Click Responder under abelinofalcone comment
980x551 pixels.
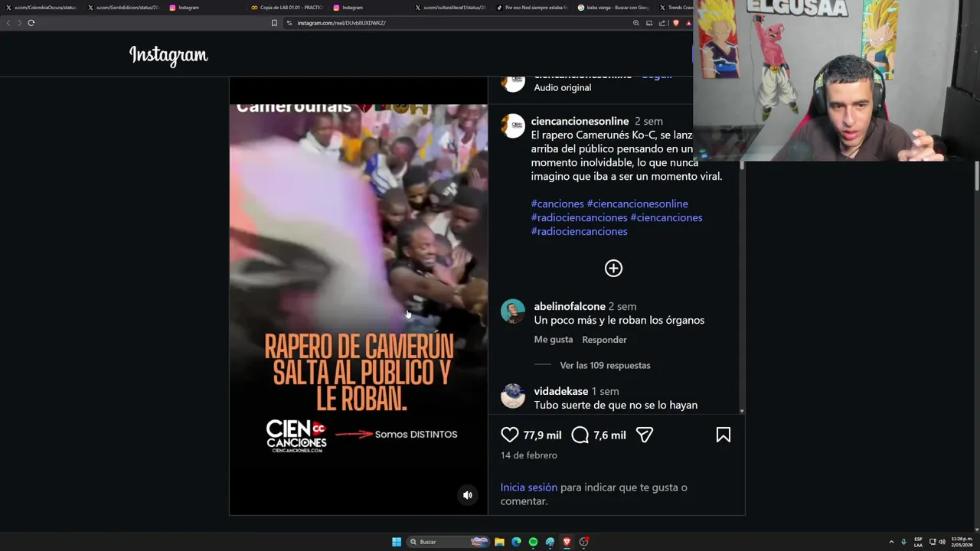click(604, 339)
